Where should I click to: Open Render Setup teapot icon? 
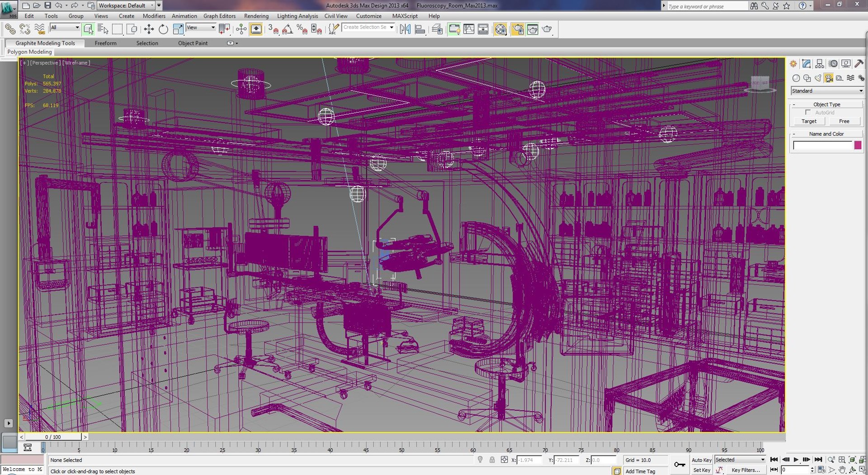518,29
